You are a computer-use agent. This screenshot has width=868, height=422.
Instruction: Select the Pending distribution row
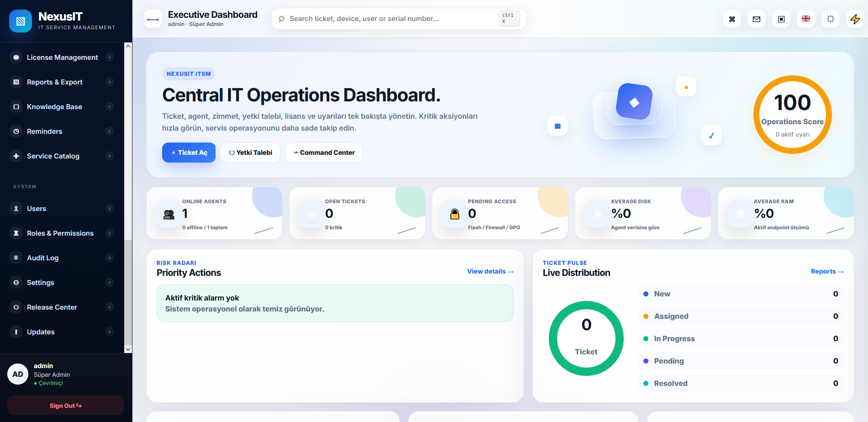click(x=741, y=361)
